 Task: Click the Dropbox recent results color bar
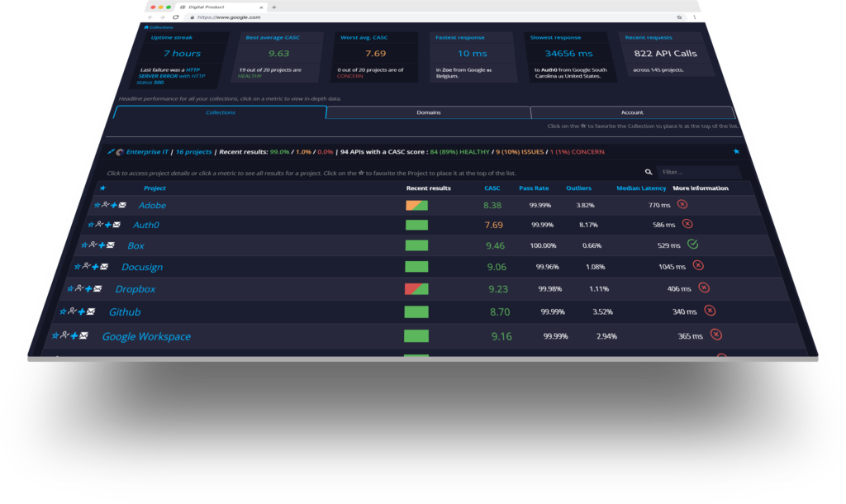click(416, 288)
